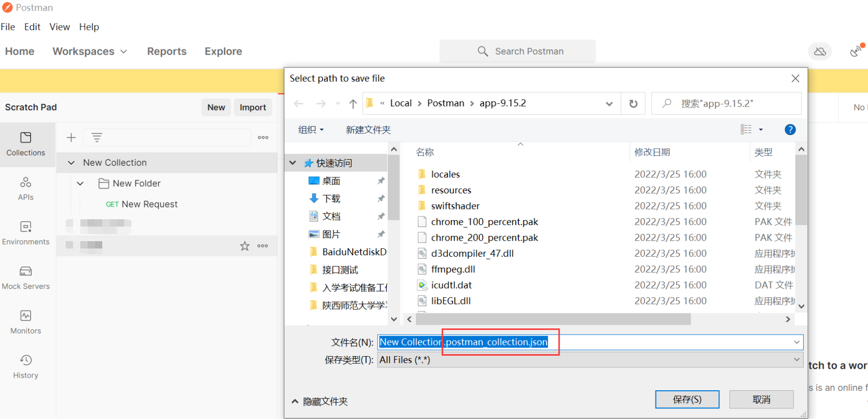Open recent locations dropdown beside forward arrow

tap(338, 103)
